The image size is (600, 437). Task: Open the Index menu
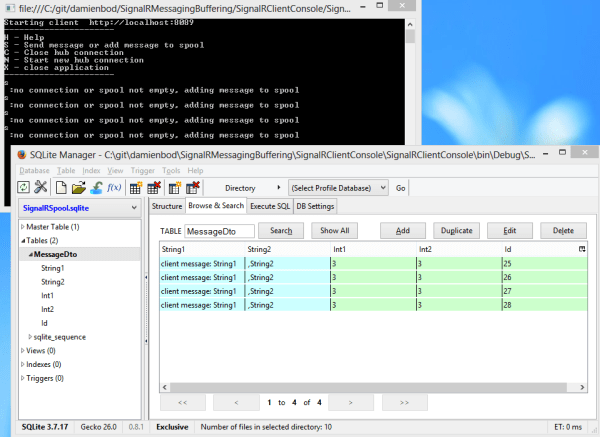pos(91,171)
